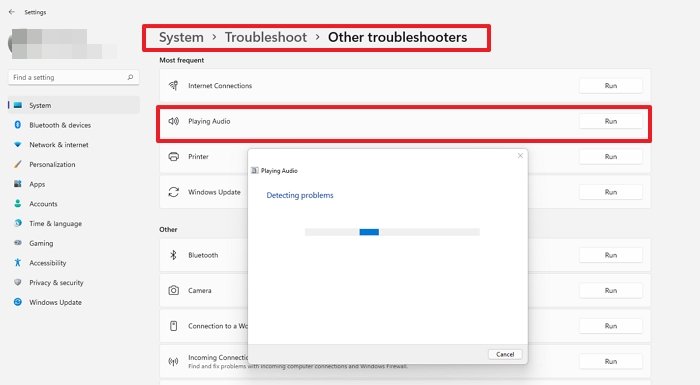The height and width of the screenshot is (385, 700).
Task: Click the Playing Audio row label
Action: [209, 121]
